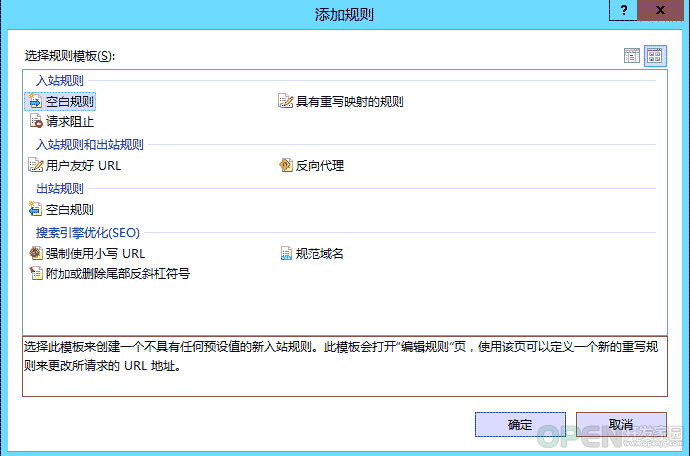Click the 选择规则模板(S) label
This screenshot has height=456, width=690.
[70, 56]
